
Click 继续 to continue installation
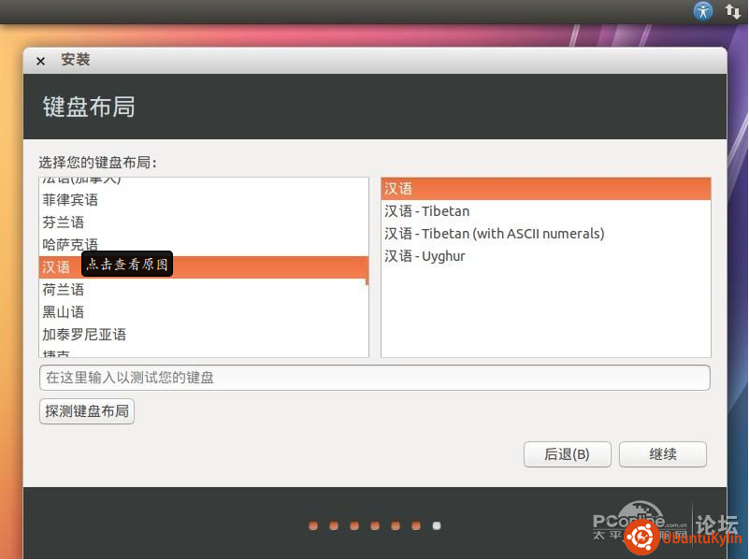tap(663, 454)
